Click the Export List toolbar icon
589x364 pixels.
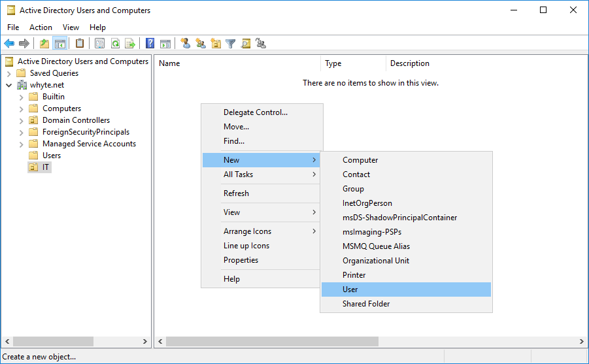130,44
